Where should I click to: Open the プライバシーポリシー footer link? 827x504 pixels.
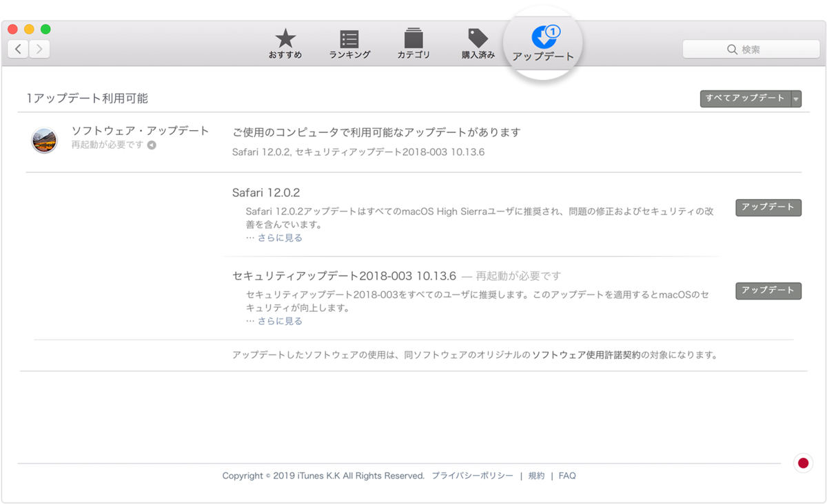click(473, 476)
